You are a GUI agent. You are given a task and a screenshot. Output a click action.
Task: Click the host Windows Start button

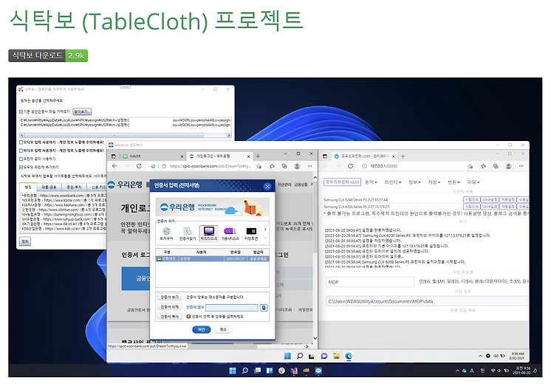[233, 371]
